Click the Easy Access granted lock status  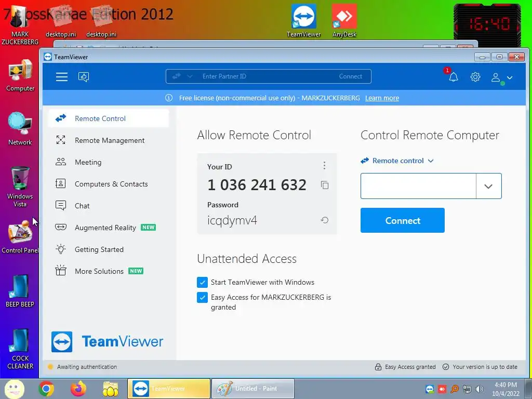[405, 367]
